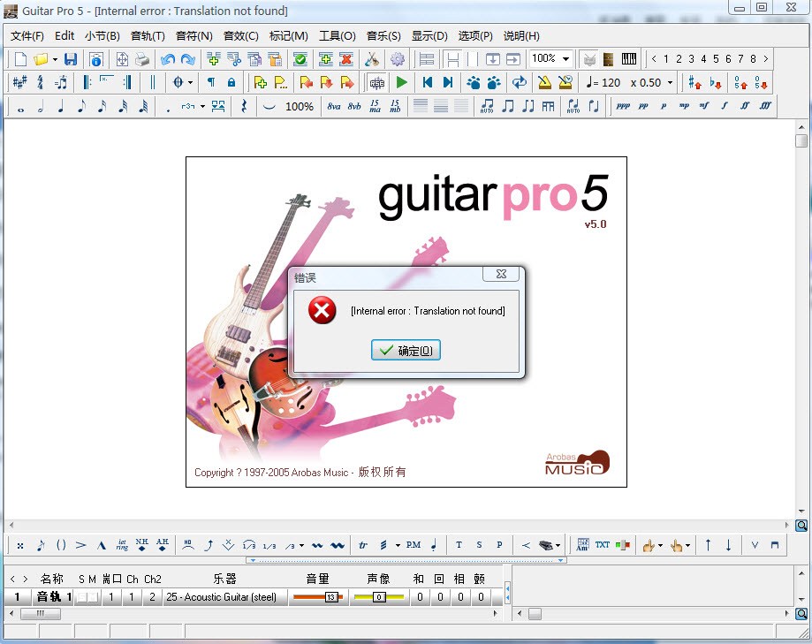812x644 pixels.
Task: Expand the slide effect dropdown arrow
Action: click(x=301, y=545)
